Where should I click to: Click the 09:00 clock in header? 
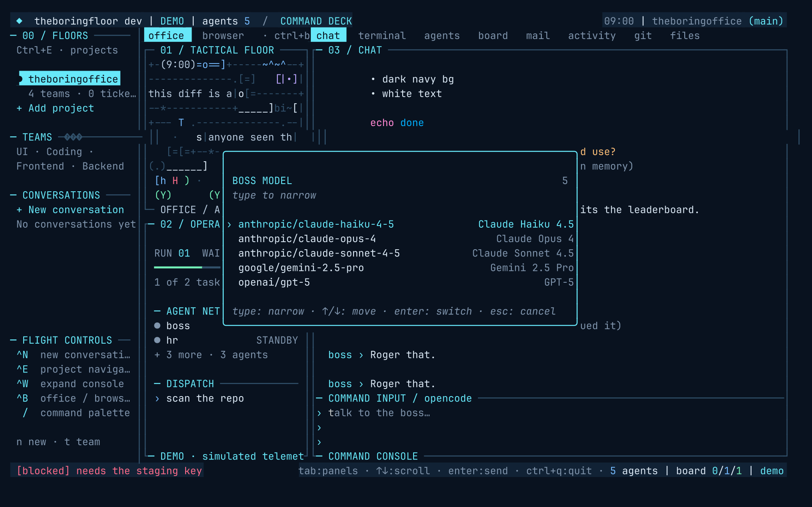[x=619, y=21]
